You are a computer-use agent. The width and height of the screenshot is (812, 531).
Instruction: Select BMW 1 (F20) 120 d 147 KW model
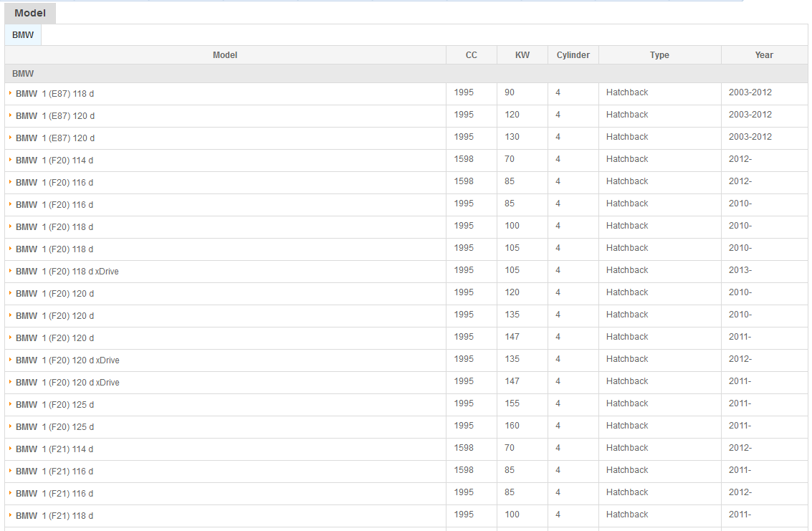tap(54, 338)
